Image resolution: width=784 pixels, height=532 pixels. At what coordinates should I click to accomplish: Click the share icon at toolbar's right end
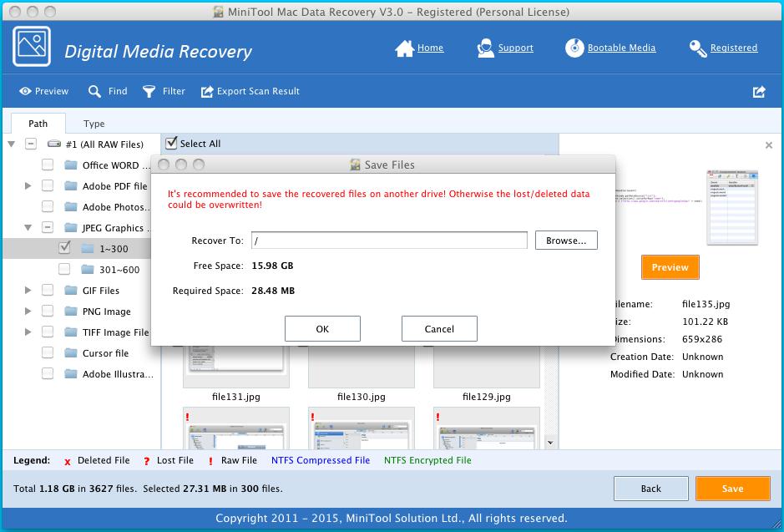click(x=759, y=91)
